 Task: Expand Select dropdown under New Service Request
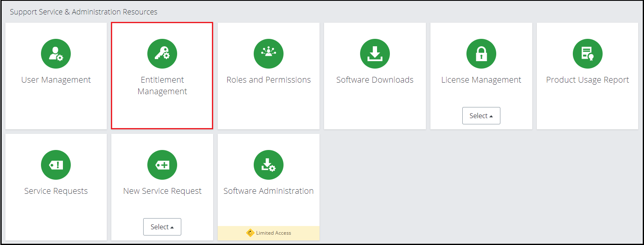click(x=162, y=227)
